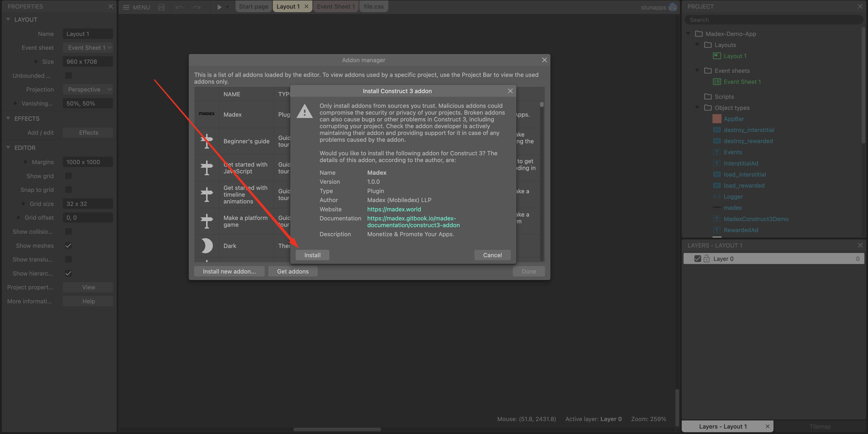Click the Events text object icon
This screenshot has height=434, width=868.
pos(717,152)
